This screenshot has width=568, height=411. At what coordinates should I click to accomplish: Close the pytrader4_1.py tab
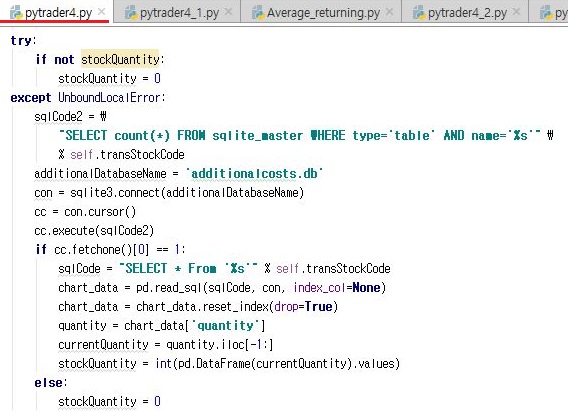coord(229,12)
